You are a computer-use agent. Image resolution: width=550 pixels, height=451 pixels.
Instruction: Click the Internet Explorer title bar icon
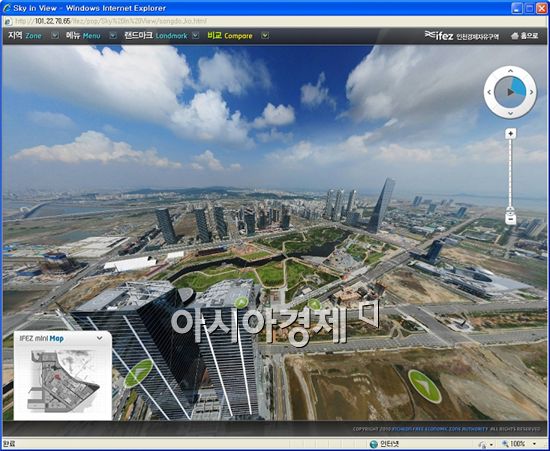(7, 8)
